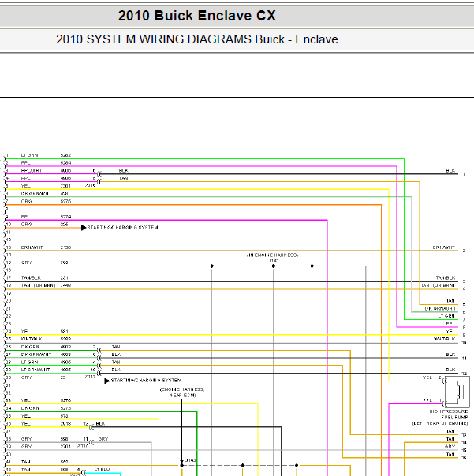Click the BRN/WHT label at left pin 13

(32, 247)
